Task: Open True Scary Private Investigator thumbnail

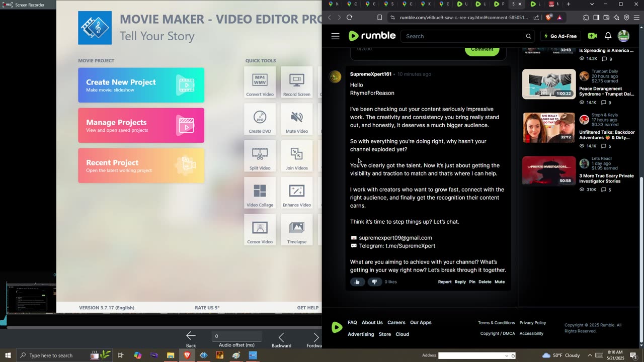Action: tap(549, 171)
